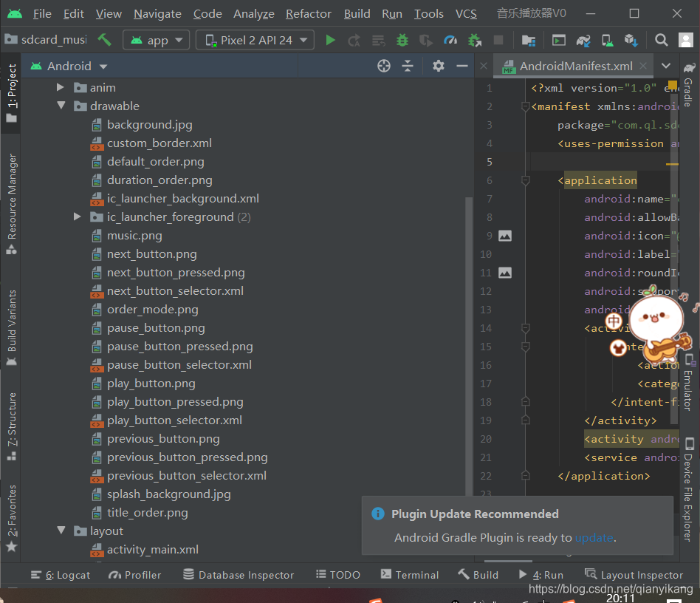Toggle the 2: Favorites tool window
Screen dimensions: 700x603
pyautogui.click(x=12, y=518)
